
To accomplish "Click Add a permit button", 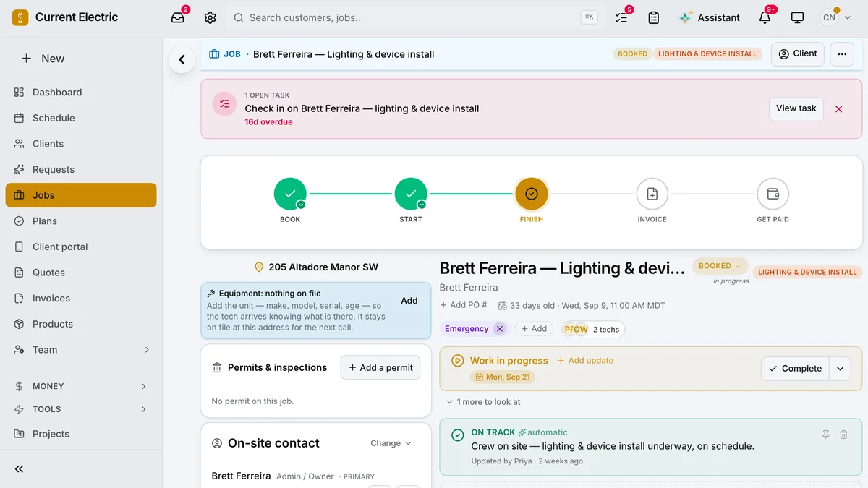I will coord(380,367).
